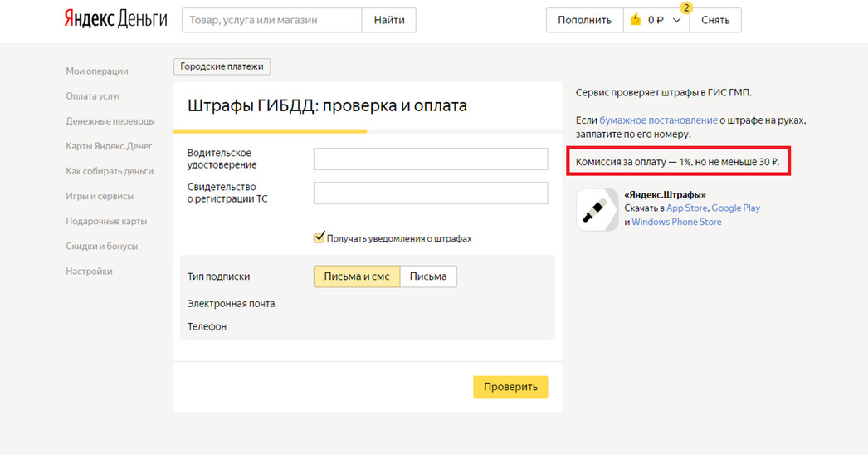Open the Google Play link
Image resolution: width=868 pixels, height=455 pixels.
(x=735, y=208)
